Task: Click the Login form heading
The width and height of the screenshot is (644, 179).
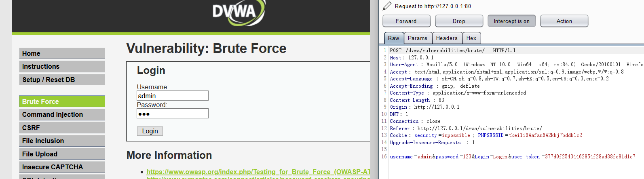Action: tap(151, 70)
